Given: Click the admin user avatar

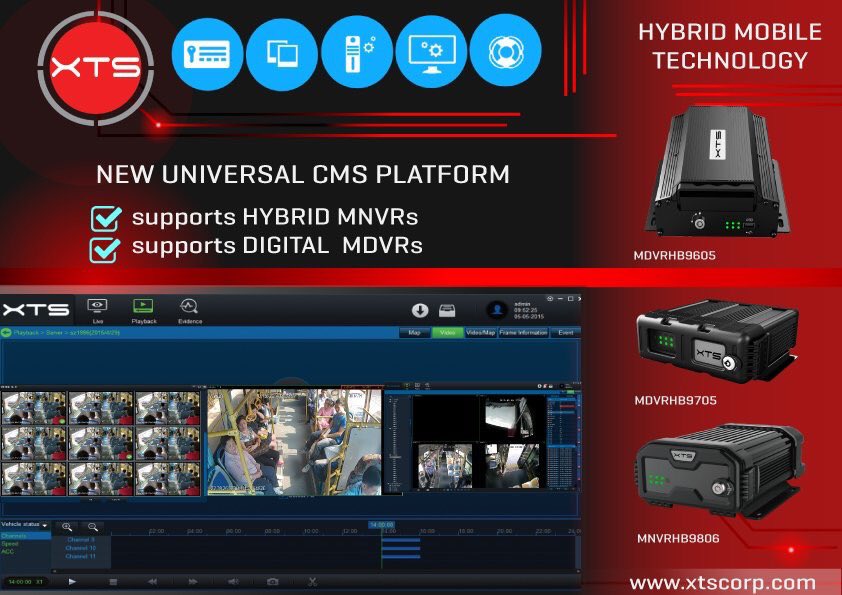Looking at the screenshot, I should click(x=497, y=310).
